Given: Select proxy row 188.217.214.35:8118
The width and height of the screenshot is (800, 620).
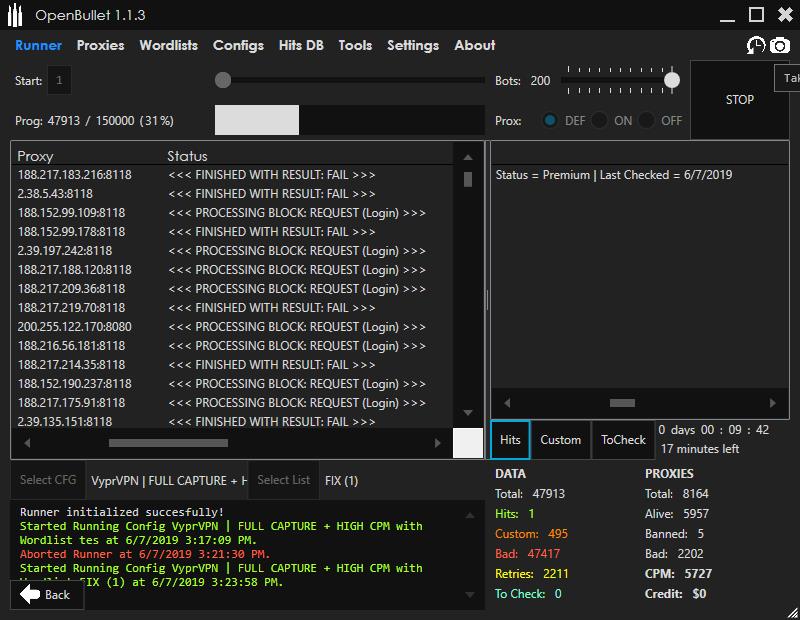Looking at the screenshot, I should coord(232,365).
